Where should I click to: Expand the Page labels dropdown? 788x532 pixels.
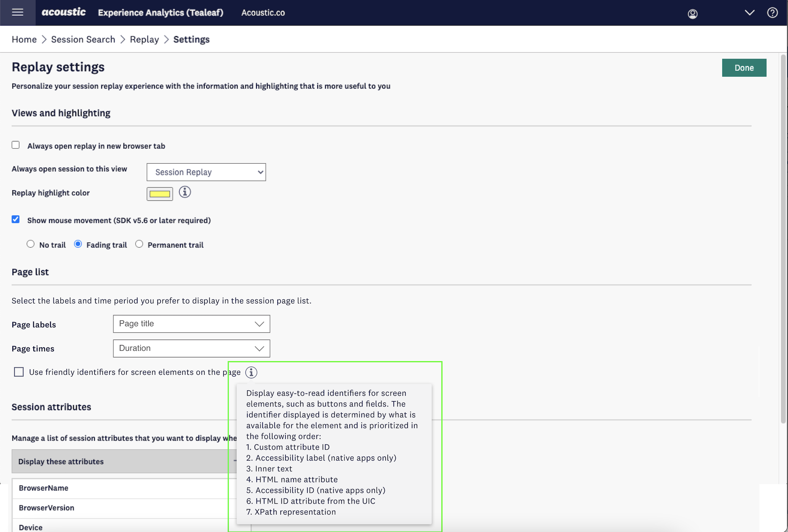(191, 324)
